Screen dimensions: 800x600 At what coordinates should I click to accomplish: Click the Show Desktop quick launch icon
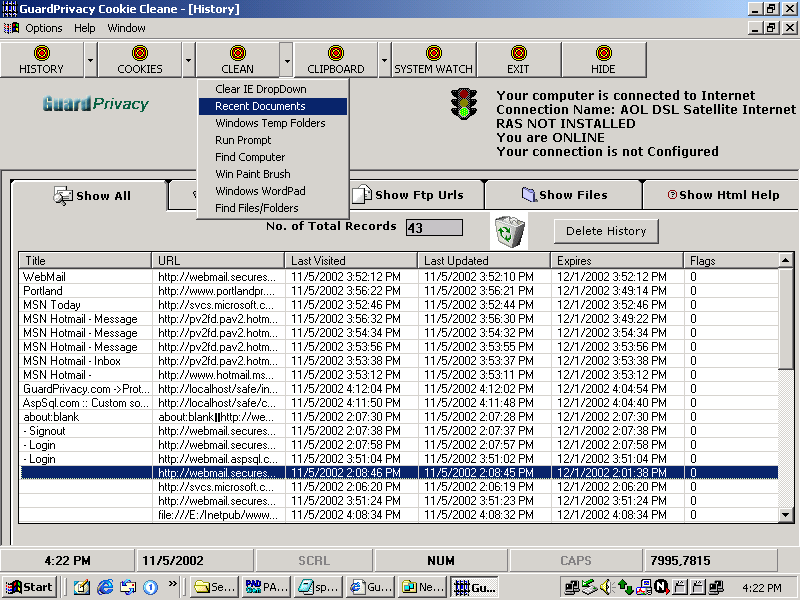coord(82,587)
